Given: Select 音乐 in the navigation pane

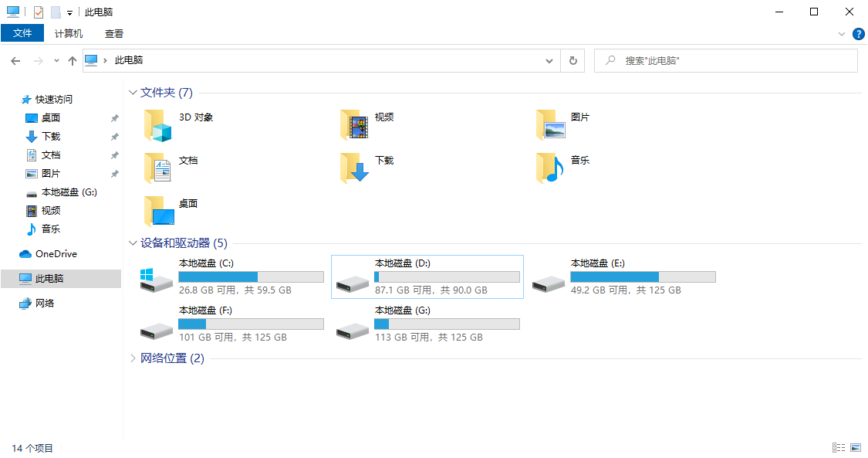Looking at the screenshot, I should click(51, 229).
